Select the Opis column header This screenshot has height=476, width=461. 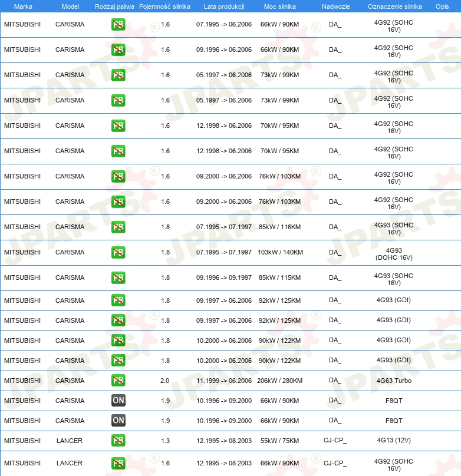[x=442, y=6]
